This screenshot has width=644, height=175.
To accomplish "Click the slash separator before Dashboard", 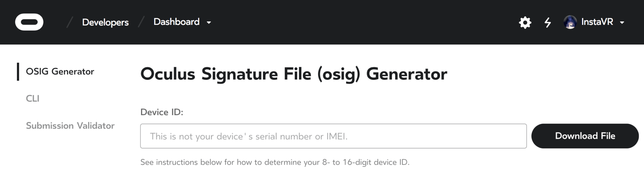I will click(141, 22).
